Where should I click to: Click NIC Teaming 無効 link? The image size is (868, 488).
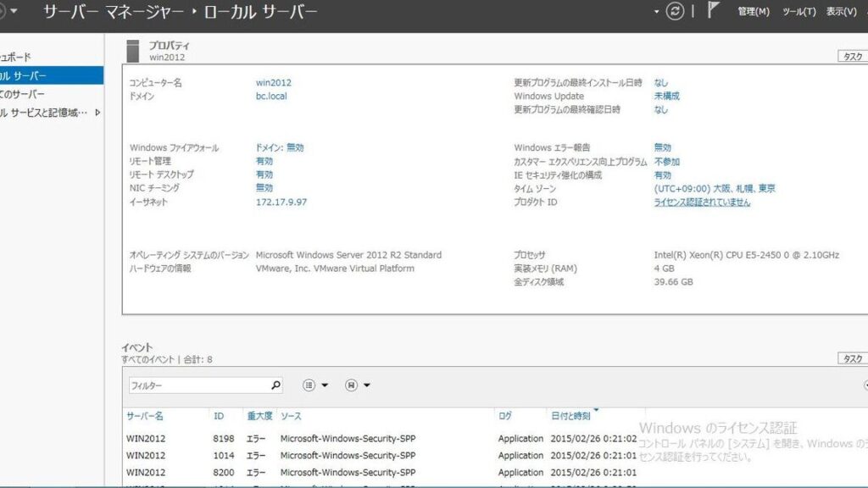(264, 188)
